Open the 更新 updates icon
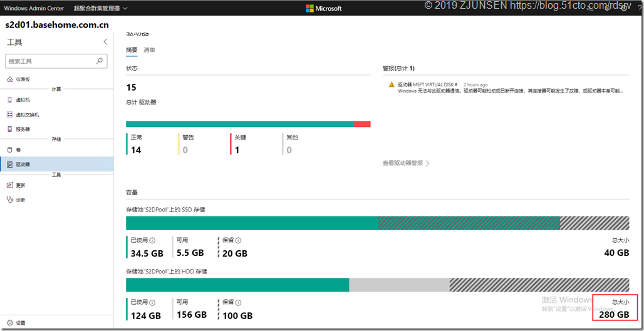The height and width of the screenshot is (331, 644). (x=10, y=185)
